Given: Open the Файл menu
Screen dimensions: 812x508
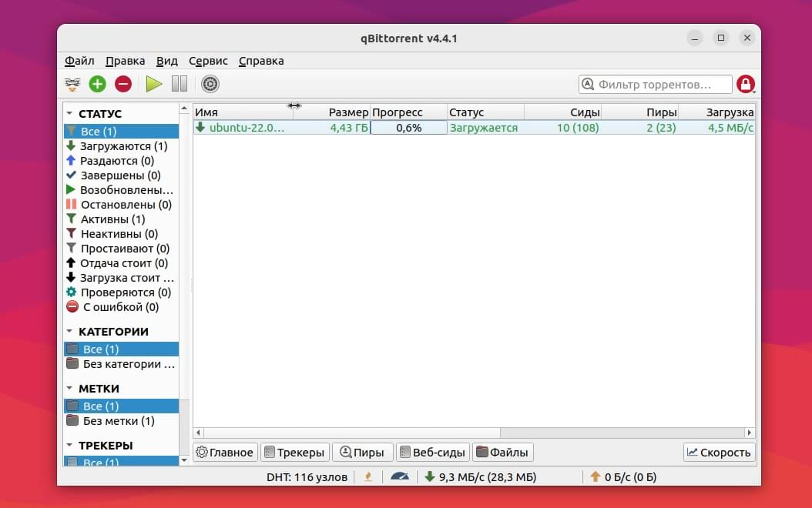Looking at the screenshot, I should (79, 61).
